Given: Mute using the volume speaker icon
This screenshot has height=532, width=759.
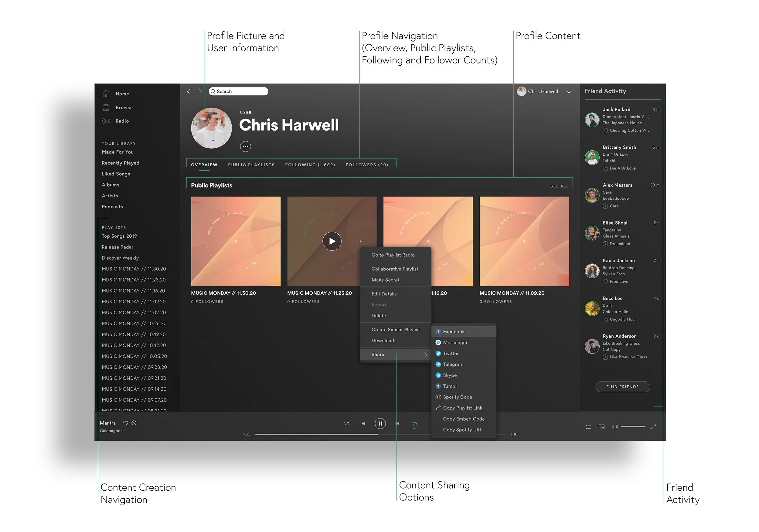Looking at the screenshot, I should point(615,427).
